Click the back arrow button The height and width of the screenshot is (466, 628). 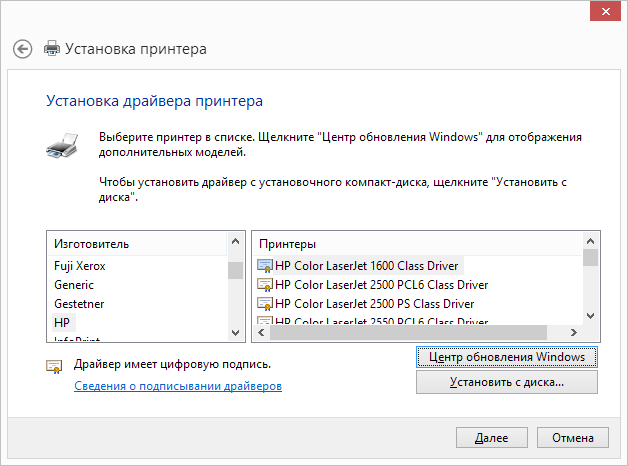[23, 48]
